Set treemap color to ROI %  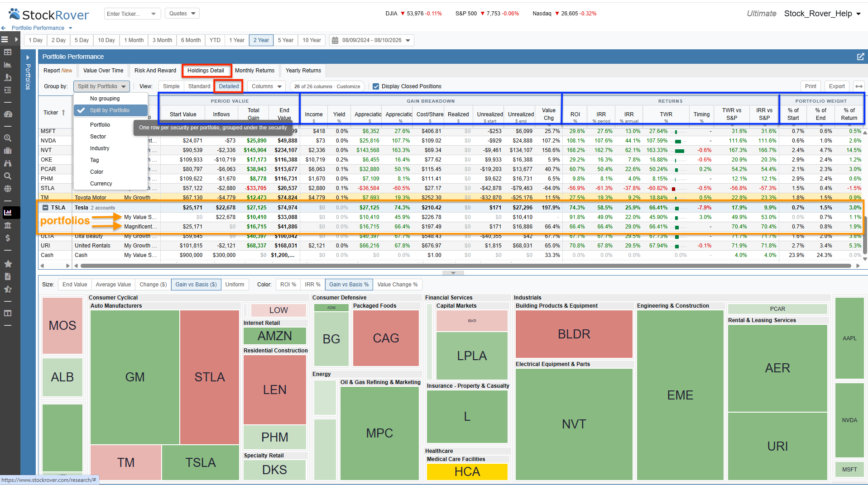[288, 285]
